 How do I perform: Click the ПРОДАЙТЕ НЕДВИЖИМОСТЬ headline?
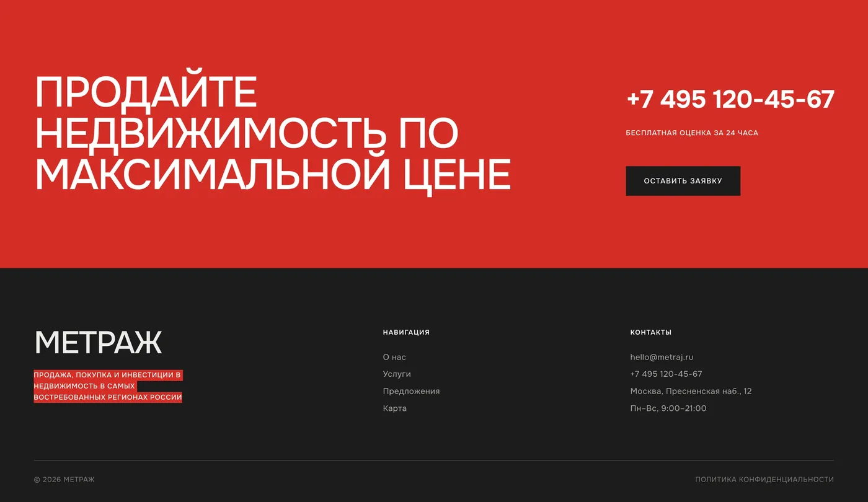pyautogui.click(x=273, y=133)
